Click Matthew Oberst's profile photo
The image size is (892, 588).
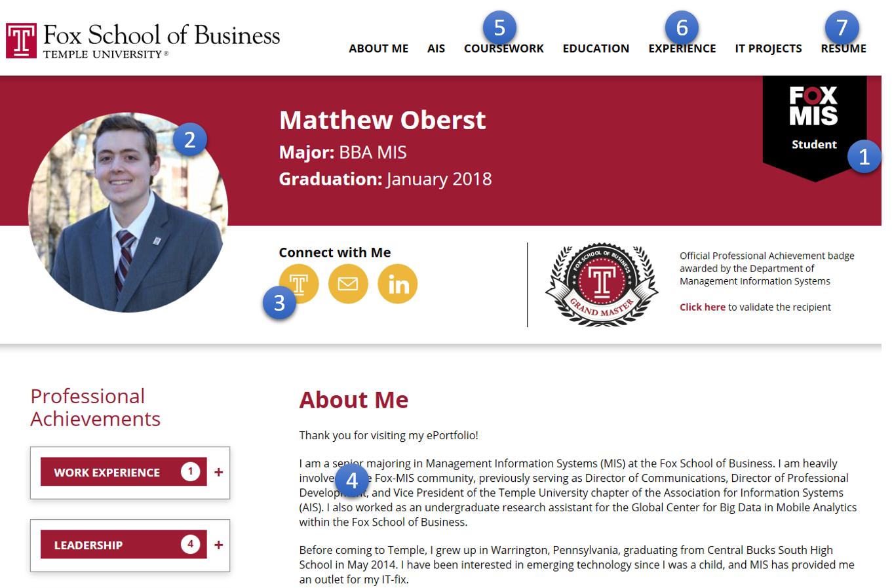[x=128, y=212]
